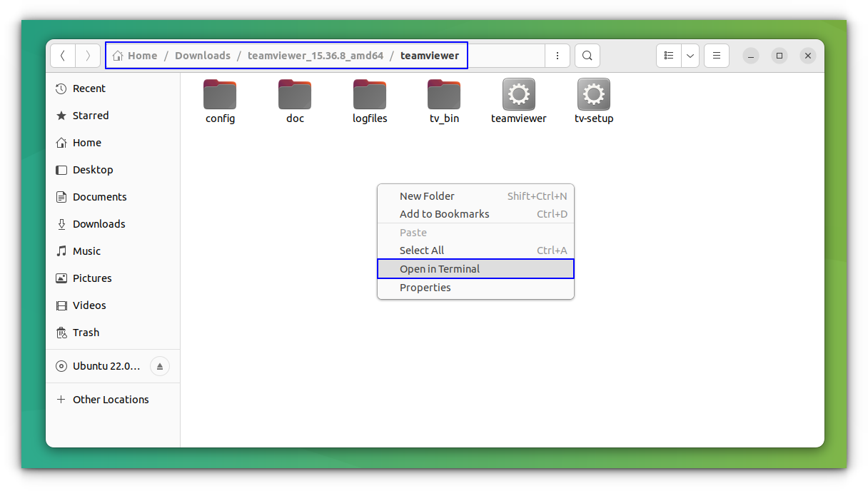Screen dimensions: 868x491
Task: Choose Open in Terminal menu entry
Action: coord(475,269)
